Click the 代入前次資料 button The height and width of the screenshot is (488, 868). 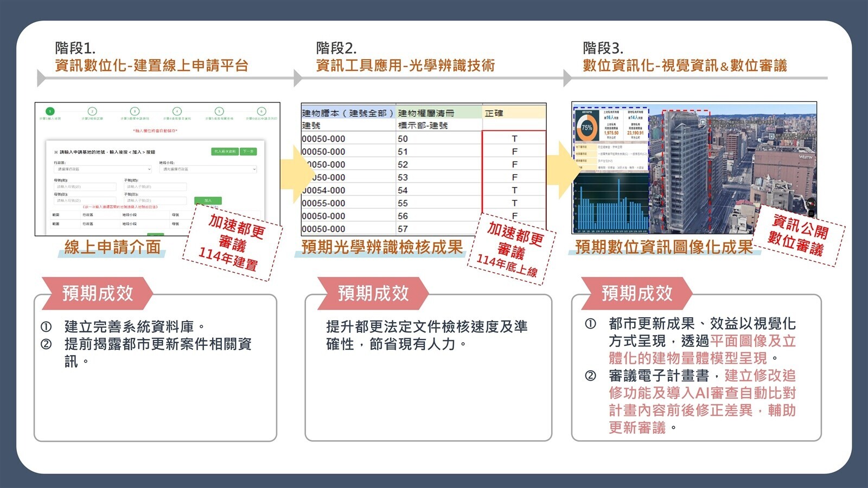(225, 151)
